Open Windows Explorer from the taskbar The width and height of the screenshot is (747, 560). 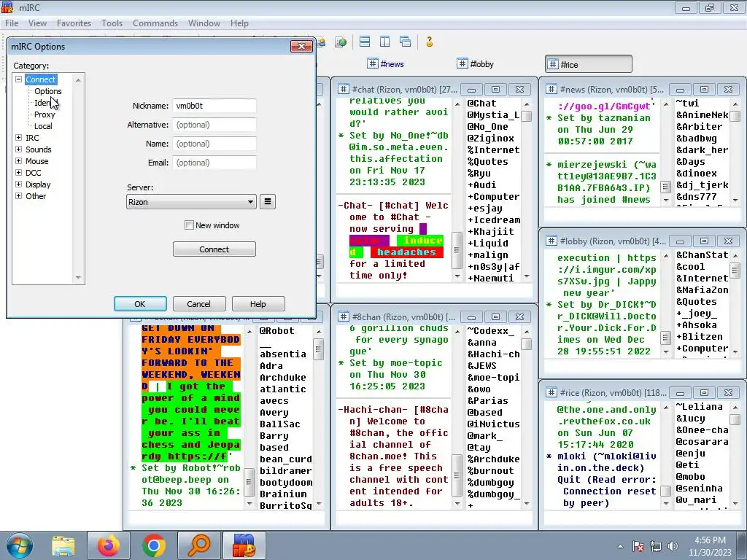click(63, 545)
